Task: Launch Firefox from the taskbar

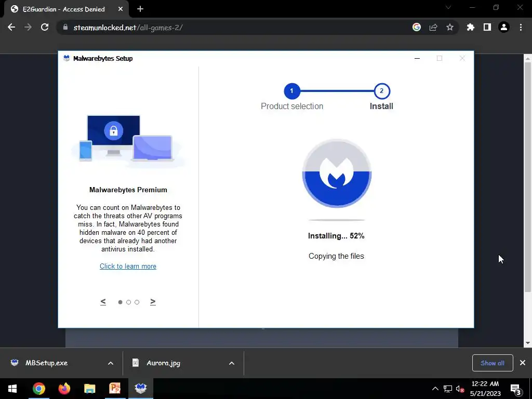Action: (64, 389)
